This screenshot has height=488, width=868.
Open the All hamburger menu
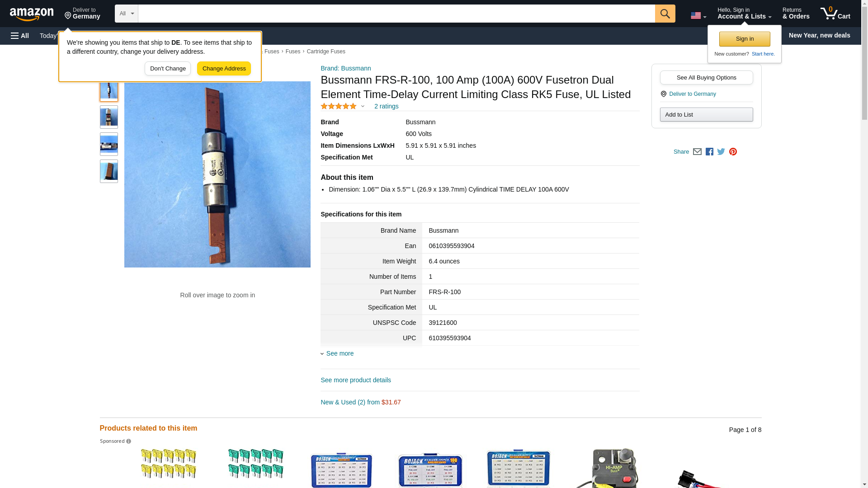click(x=20, y=36)
